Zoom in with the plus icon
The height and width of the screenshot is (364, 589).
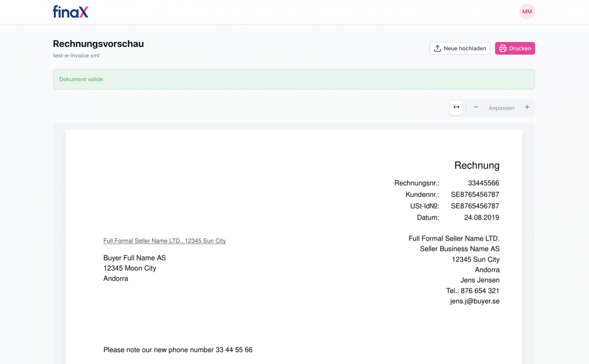(x=527, y=107)
